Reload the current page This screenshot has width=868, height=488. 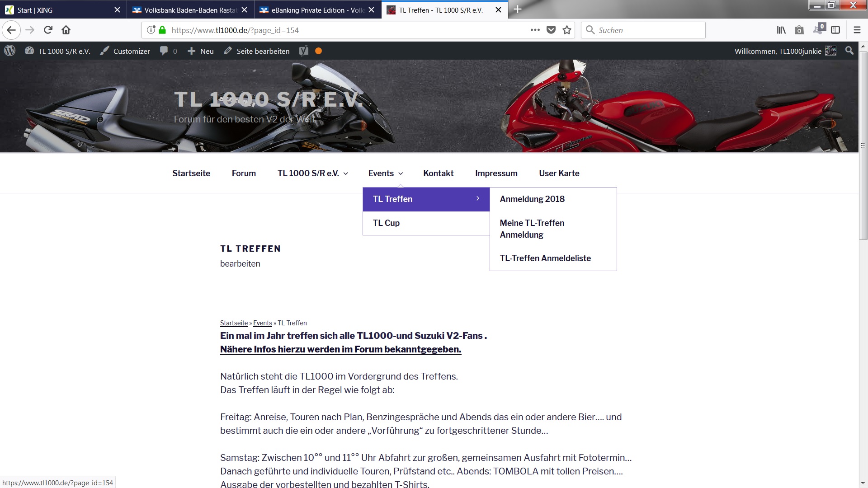[48, 30]
